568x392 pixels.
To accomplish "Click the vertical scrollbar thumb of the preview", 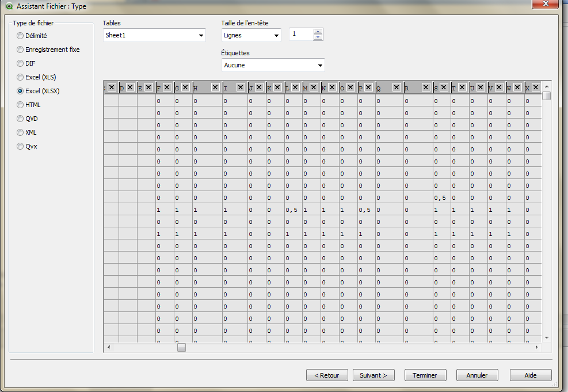I will 547,96.
